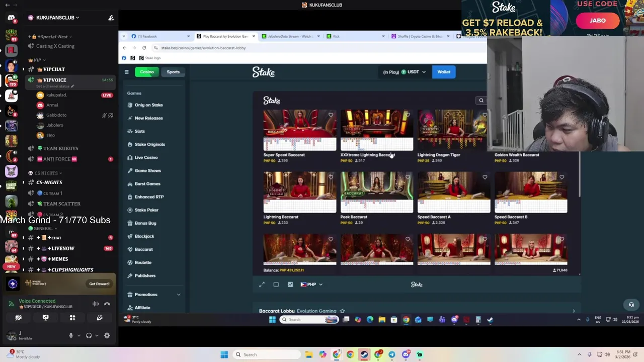Toggle the Discord microphone mute

[x=71, y=336]
